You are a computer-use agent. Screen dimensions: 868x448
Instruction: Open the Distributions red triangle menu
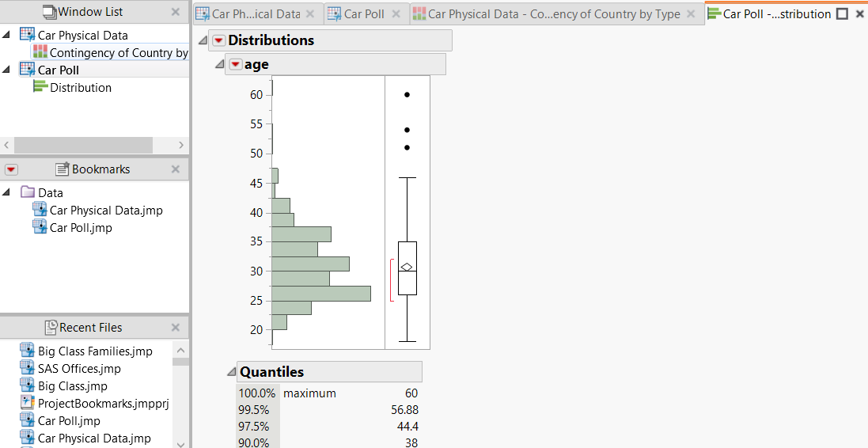[x=218, y=40]
